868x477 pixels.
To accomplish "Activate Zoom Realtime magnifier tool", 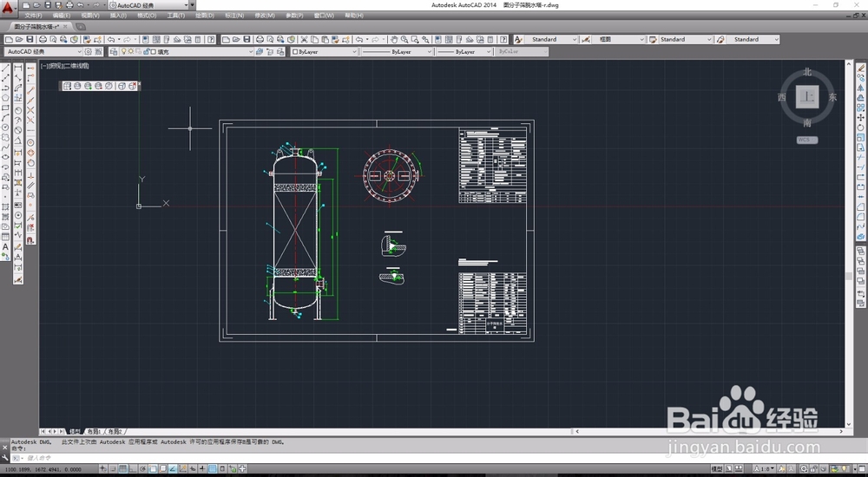I will click(404, 39).
